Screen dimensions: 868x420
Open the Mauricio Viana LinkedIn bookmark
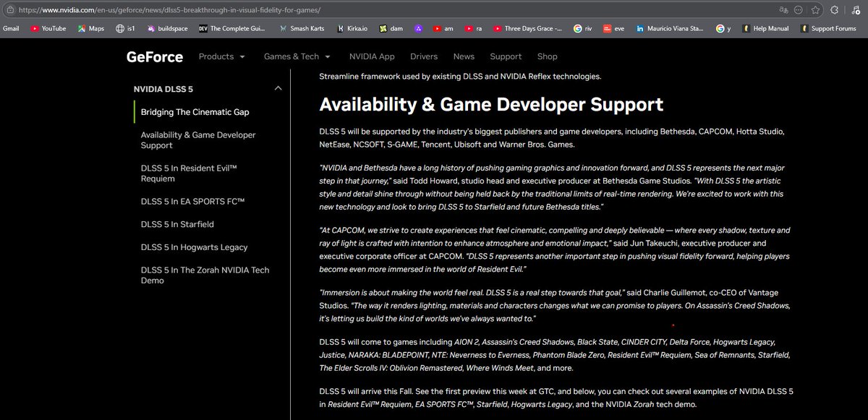(669, 28)
